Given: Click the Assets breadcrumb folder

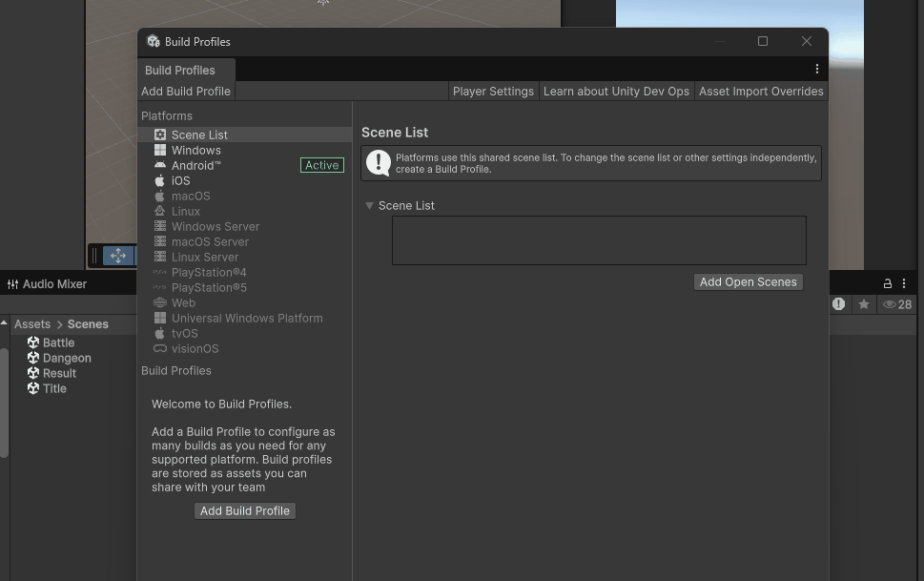Looking at the screenshot, I should (31, 324).
